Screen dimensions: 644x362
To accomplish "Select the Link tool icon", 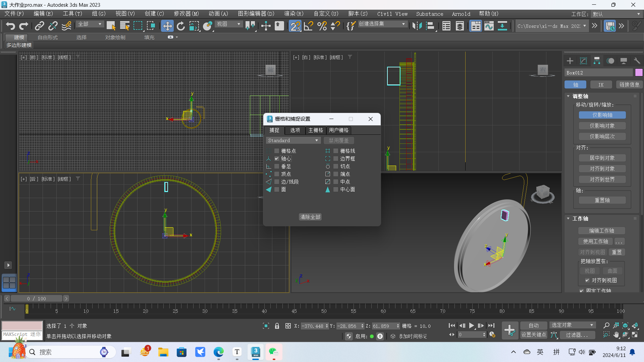I will coord(39,26).
